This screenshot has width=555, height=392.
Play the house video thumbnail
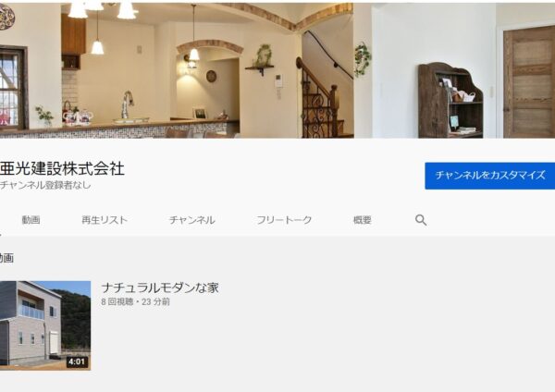click(45, 325)
